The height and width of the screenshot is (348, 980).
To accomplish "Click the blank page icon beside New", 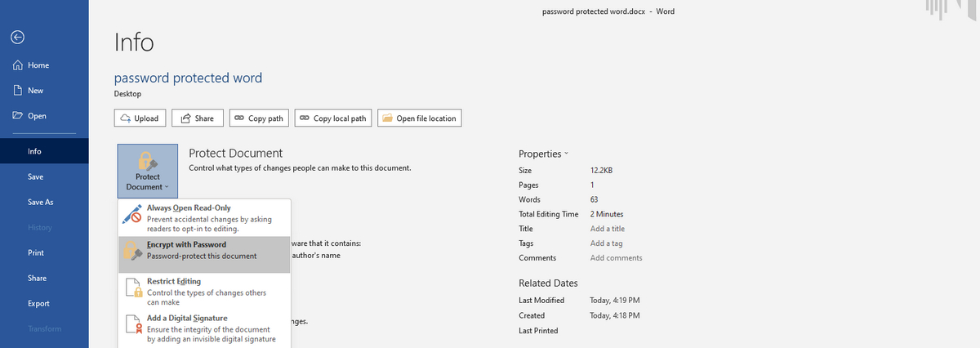I will point(17,91).
